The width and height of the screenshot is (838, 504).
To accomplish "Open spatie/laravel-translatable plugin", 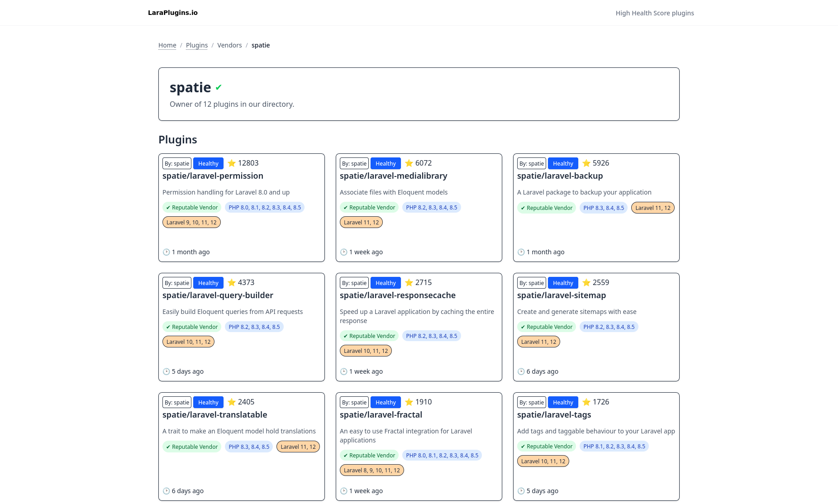I will click(x=214, y=415).
